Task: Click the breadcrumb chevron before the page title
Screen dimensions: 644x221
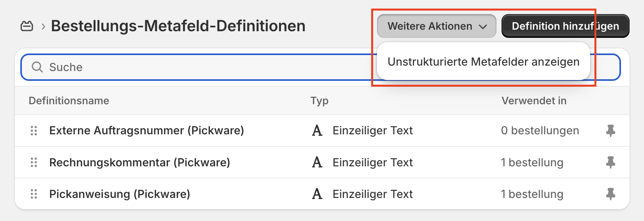Action: pos(43,27)
